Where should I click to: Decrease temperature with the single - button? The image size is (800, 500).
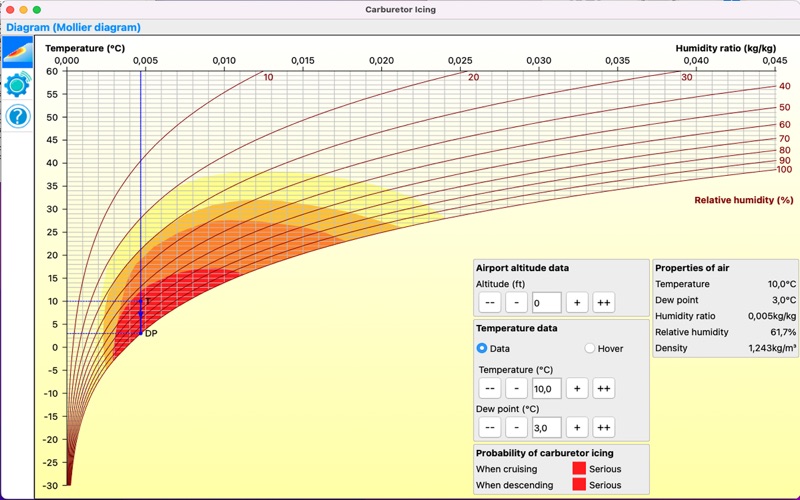coord(516,388)
